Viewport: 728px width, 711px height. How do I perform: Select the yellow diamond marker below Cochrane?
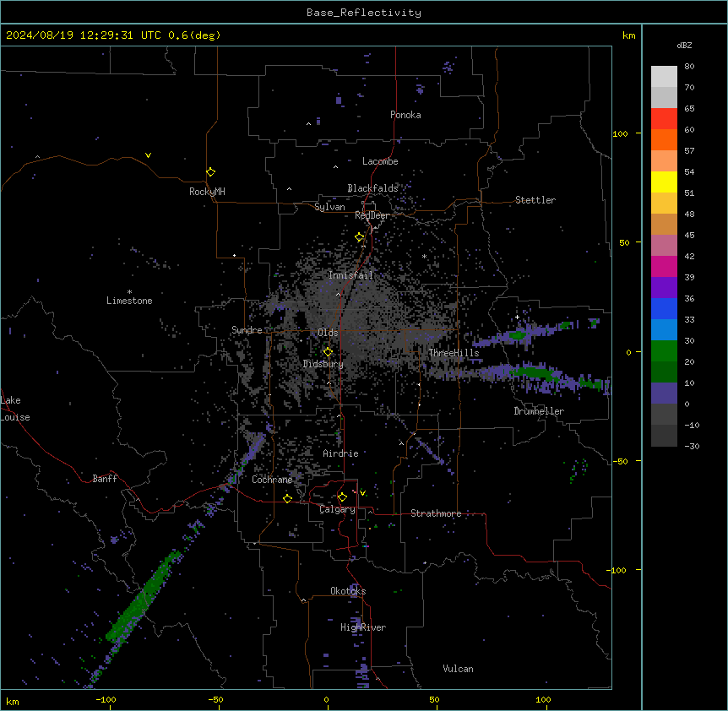tap(287, 498)
